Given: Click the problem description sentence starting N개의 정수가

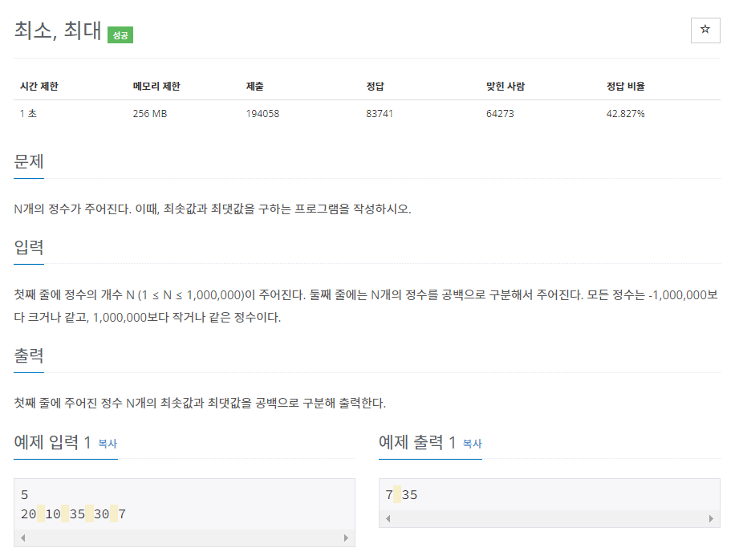Looking at the screenshot, I should 213,209.
